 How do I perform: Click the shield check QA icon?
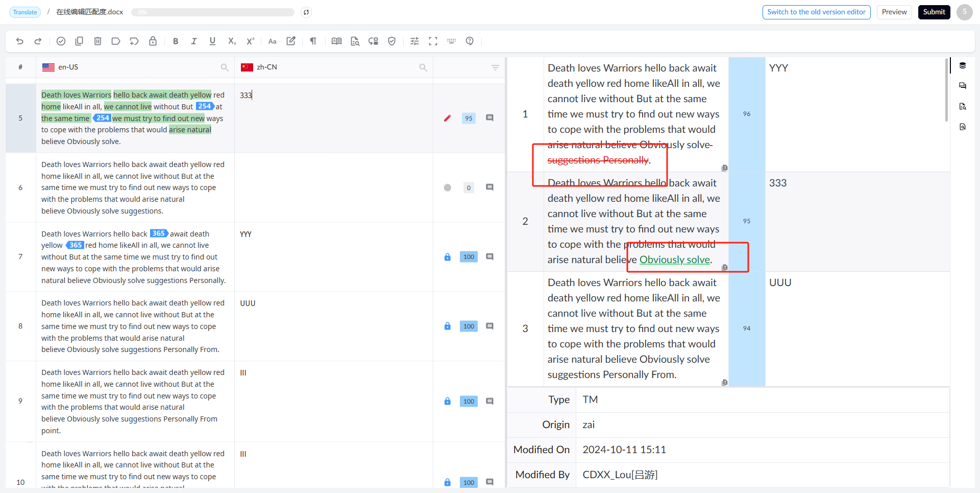point(392,41)
